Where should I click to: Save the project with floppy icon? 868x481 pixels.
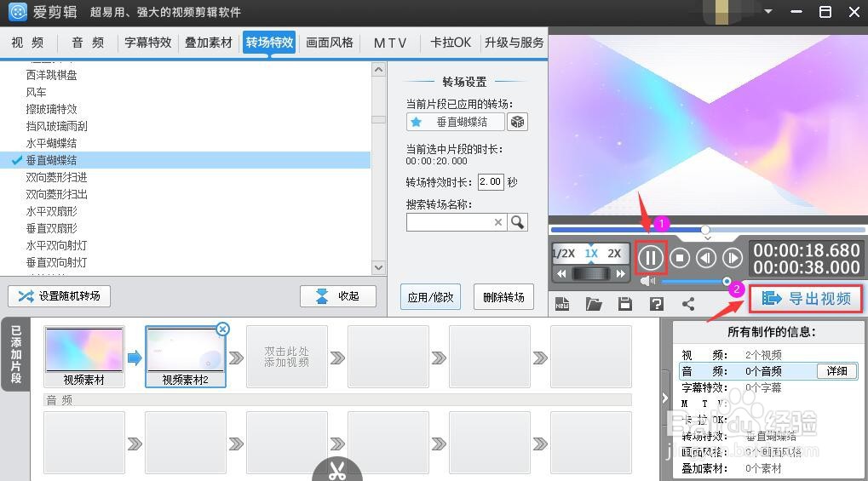click(x=625, y=304)
